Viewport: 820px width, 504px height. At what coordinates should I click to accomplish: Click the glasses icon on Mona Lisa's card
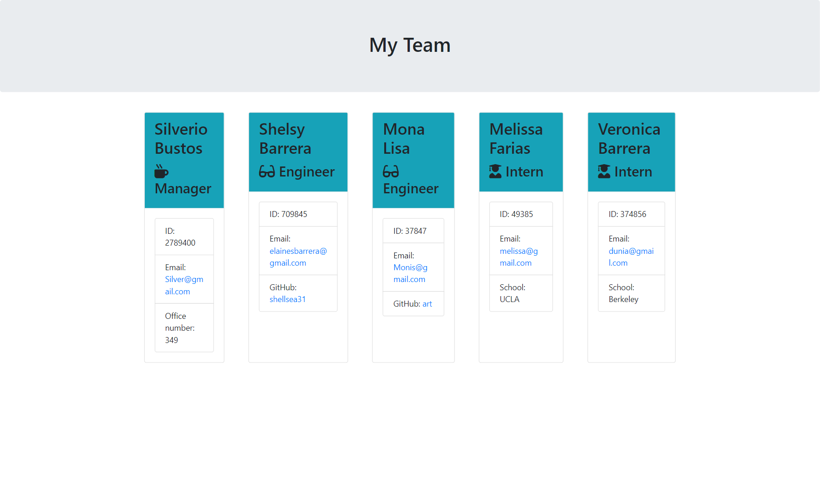click(x=391, y=171)
